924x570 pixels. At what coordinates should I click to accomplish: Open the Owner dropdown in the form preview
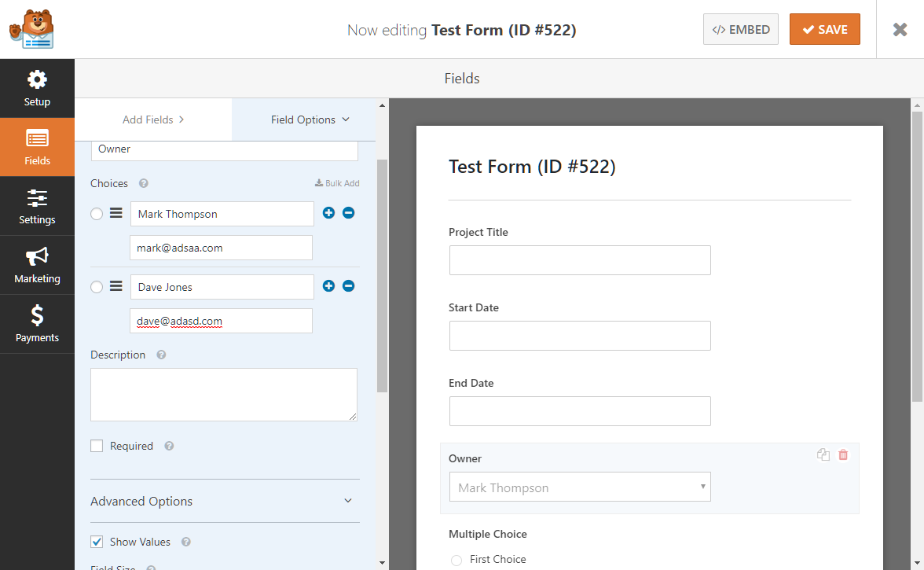pos(579,487)
